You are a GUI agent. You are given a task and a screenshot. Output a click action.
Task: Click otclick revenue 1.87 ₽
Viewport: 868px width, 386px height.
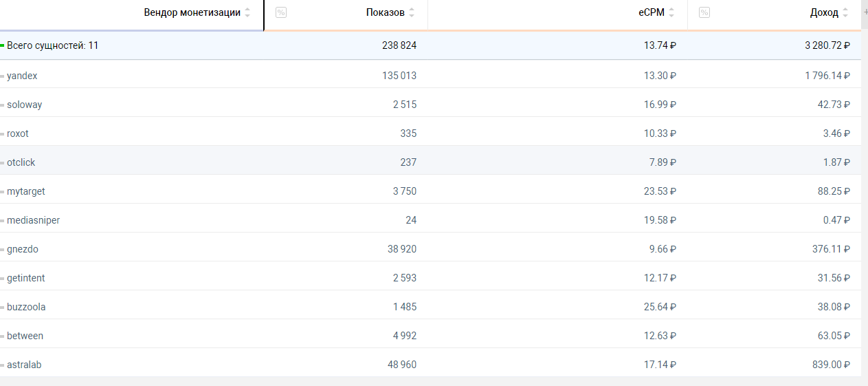[x=836, y=162]
